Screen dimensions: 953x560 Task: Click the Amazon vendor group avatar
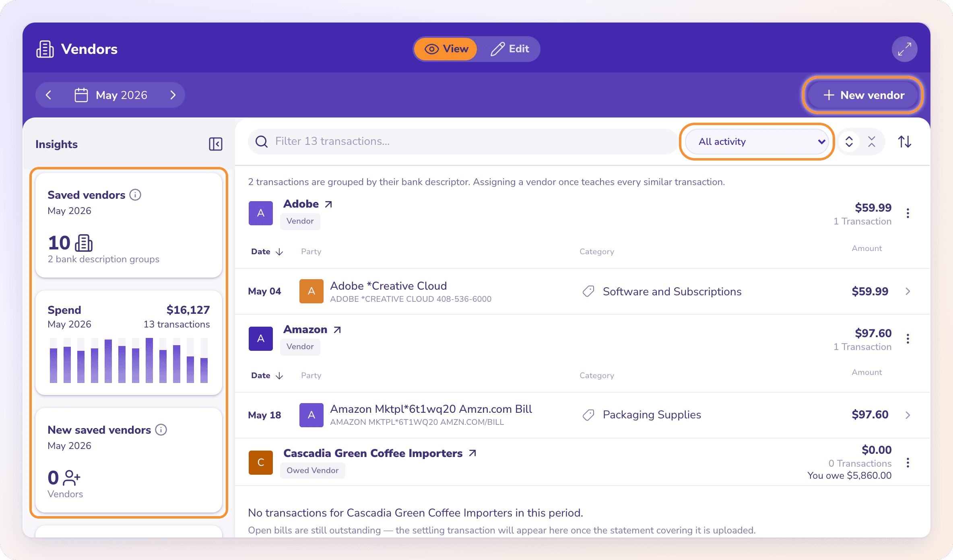coord(261,339)
